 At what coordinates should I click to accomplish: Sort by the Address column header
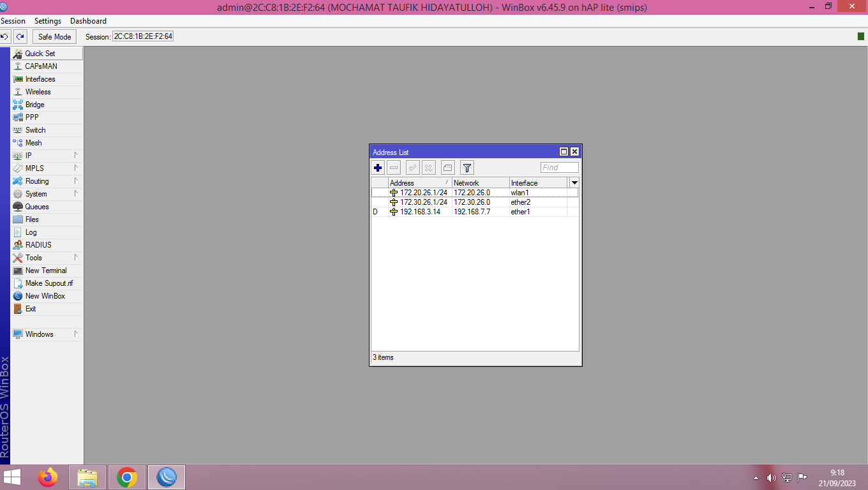[420, 183]
